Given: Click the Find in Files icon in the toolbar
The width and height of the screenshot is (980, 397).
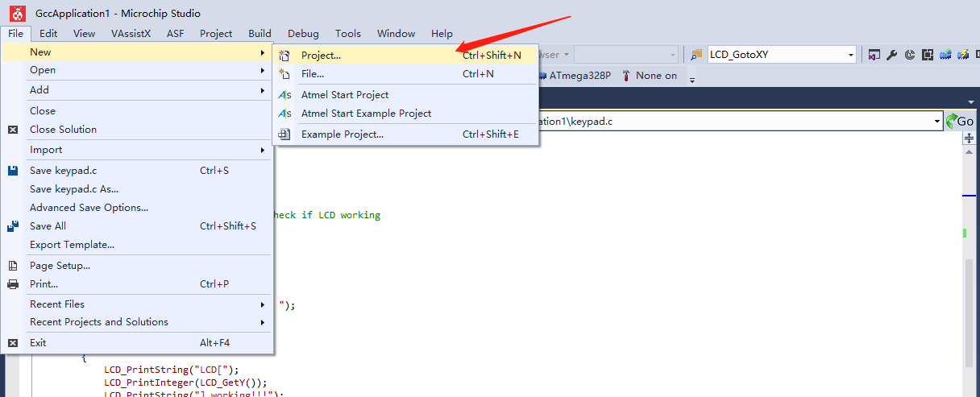Looking at the screenshot, I should pos(696,55).
